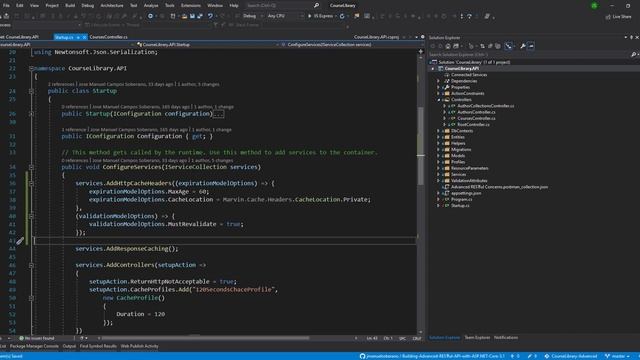Open the ConfigureServices member dropdown
This screenshot has height=360, width=640.
349,44
